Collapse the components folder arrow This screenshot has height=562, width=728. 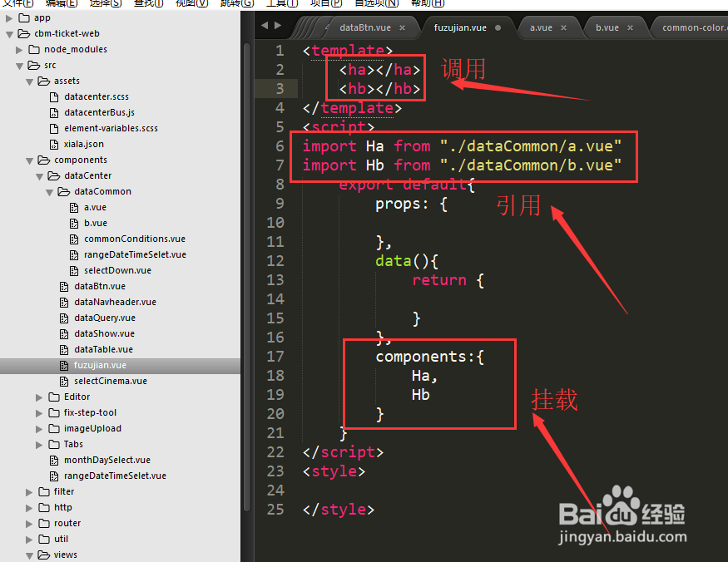(29, 160)
